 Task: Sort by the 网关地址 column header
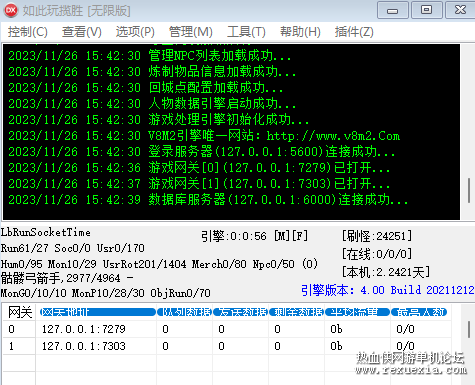(97, 312)
